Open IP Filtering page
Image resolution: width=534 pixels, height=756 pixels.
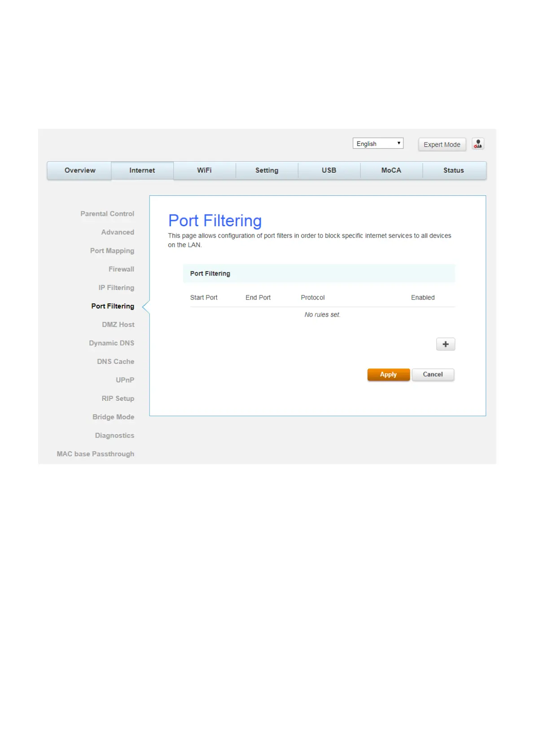(x=116, y=287)
